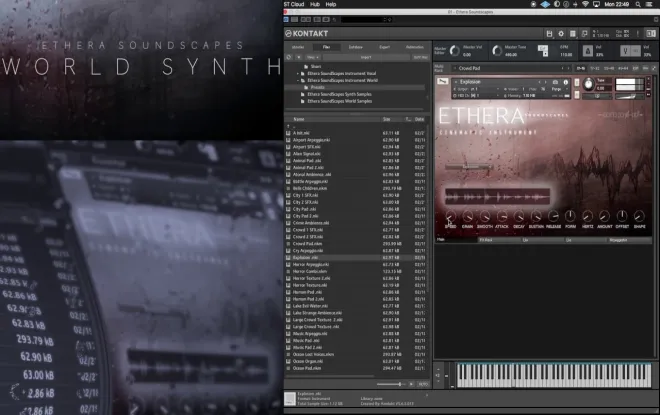The image size is (660, 415).
Task: Click the Ethera SoundScapes World Samples folder
Action: pyautogui.click(x=339, y=101)
